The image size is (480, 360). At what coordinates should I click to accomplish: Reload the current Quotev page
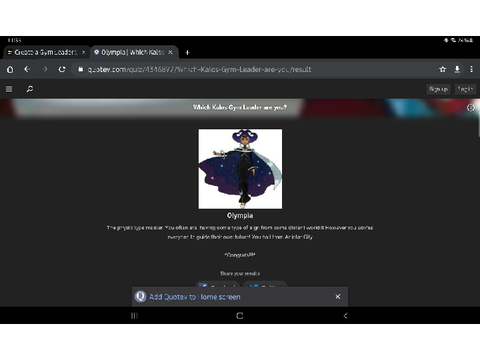coord(62,69)
